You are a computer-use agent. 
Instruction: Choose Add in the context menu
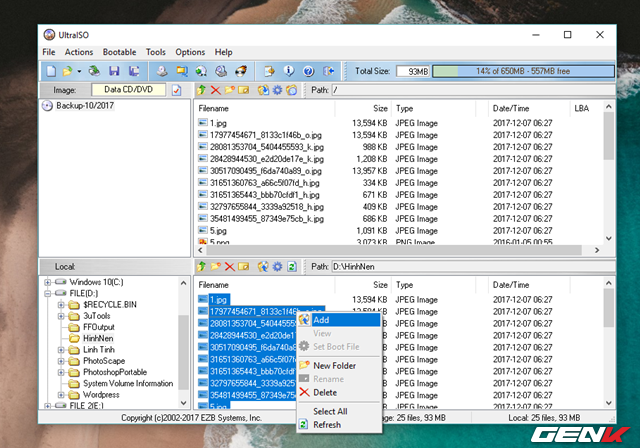(x=339, y=320)
